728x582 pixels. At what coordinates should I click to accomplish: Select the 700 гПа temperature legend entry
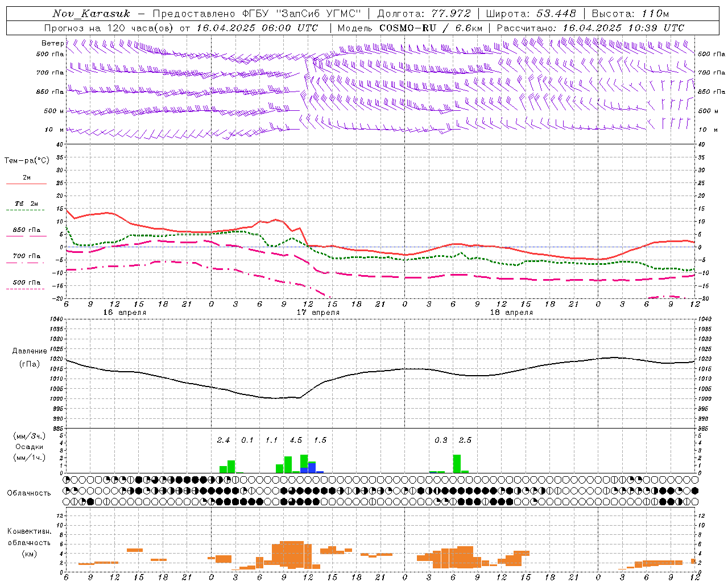point(27,256)
